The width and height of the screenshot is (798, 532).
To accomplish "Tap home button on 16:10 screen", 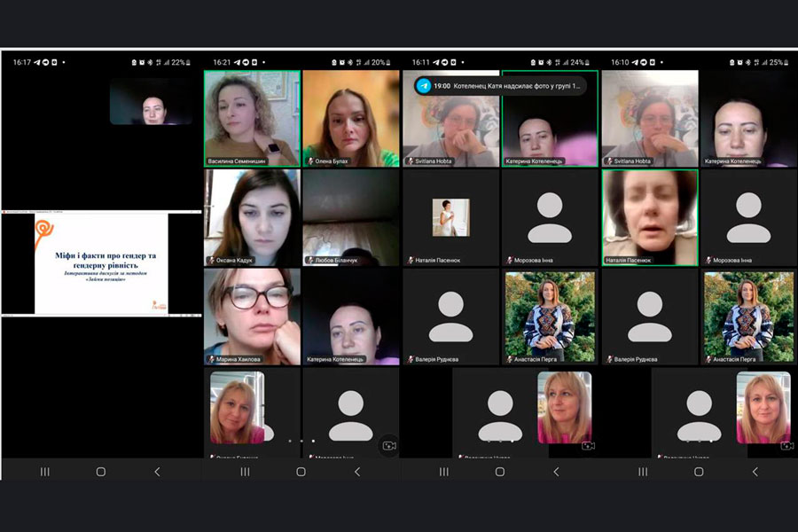I will (x=699, y=472).
